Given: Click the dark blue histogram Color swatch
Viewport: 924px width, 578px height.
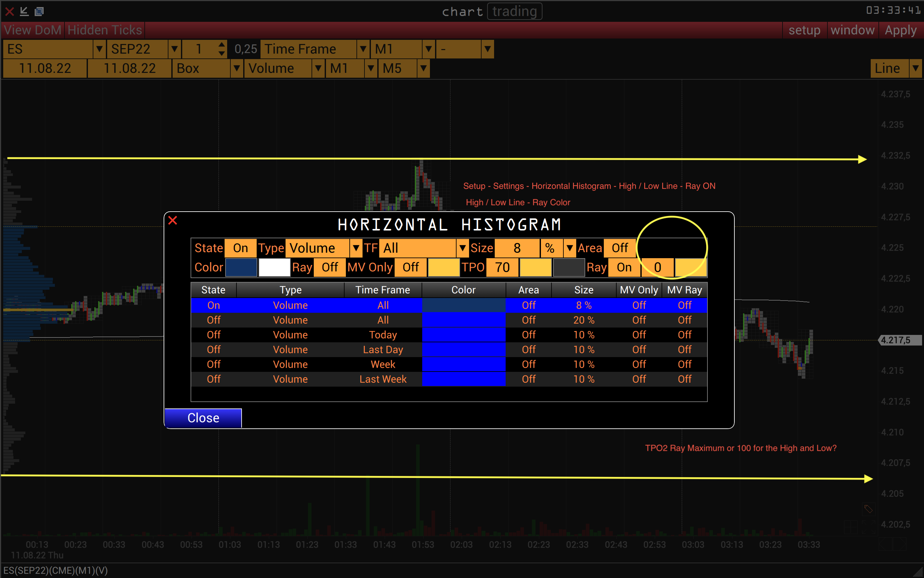Looking at the screenshot, I should tap(241, 267).
